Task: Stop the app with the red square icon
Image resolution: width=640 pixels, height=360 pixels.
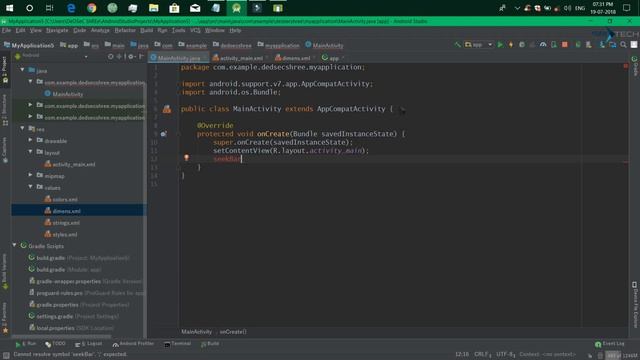Action: 564,45
